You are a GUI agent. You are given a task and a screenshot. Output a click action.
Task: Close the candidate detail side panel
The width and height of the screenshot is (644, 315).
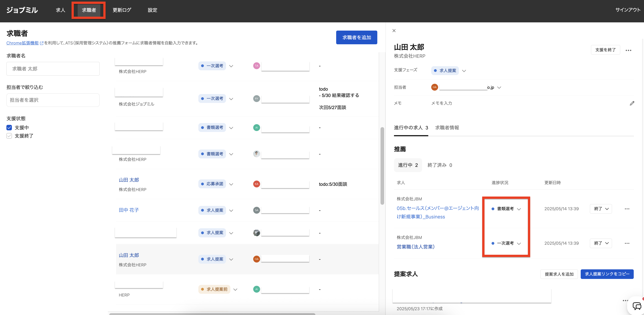(394, 31)
